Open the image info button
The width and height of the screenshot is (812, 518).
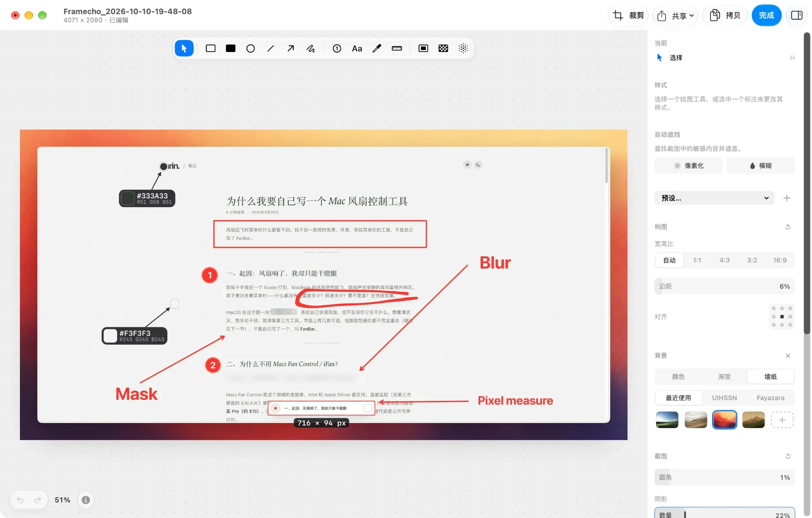(86, 500)
